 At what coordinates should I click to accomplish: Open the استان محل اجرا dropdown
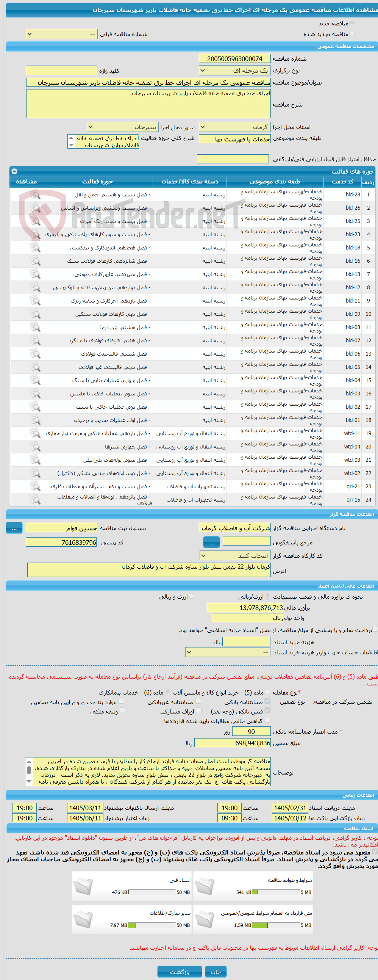[235, 127]
